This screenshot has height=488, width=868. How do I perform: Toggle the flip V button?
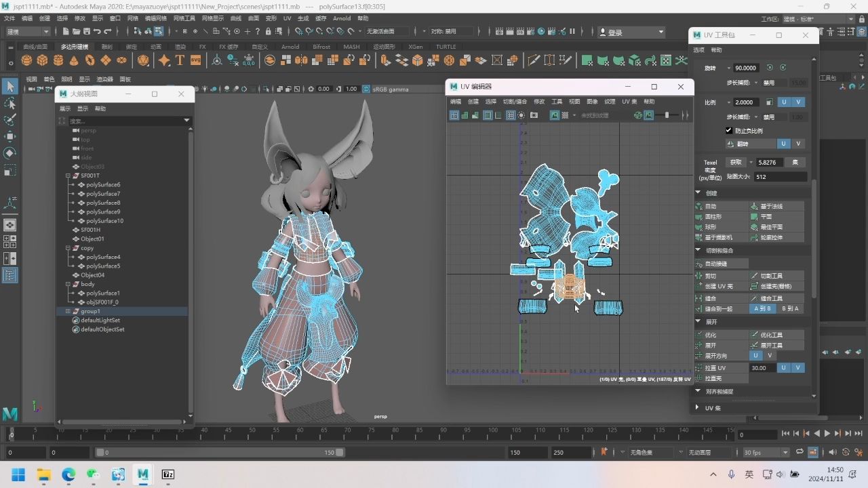coord(798,144)
